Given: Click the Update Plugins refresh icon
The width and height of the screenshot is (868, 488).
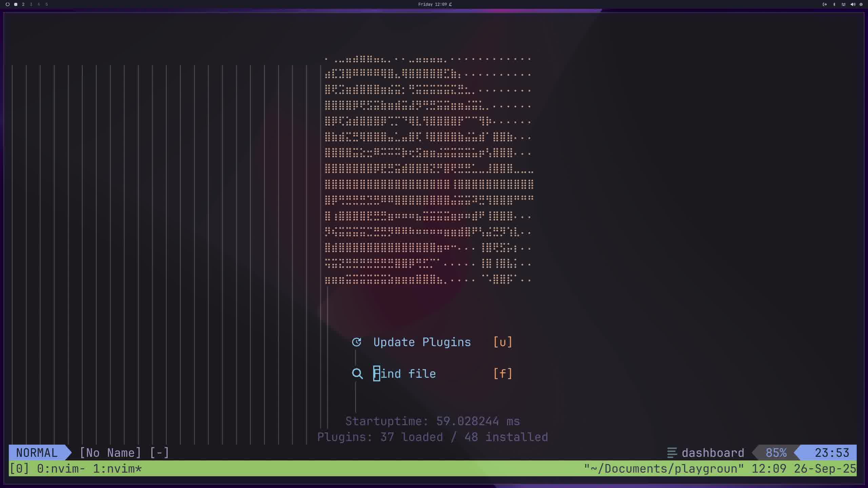Looking at the screenshot, I should [356, 342].
